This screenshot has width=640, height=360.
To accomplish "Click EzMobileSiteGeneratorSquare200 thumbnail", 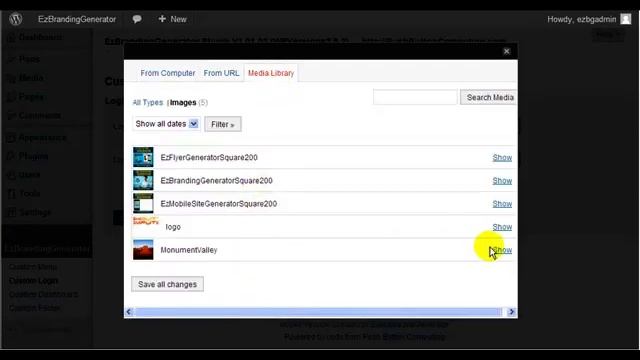I will pyautogui.click(x=143, y=203).
